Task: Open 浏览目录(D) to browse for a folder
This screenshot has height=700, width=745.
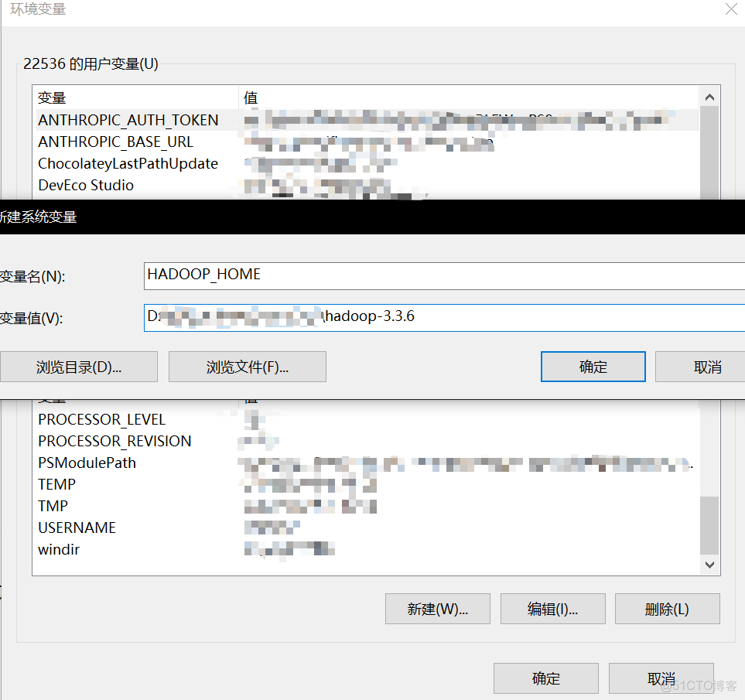Action: [79, 367]
